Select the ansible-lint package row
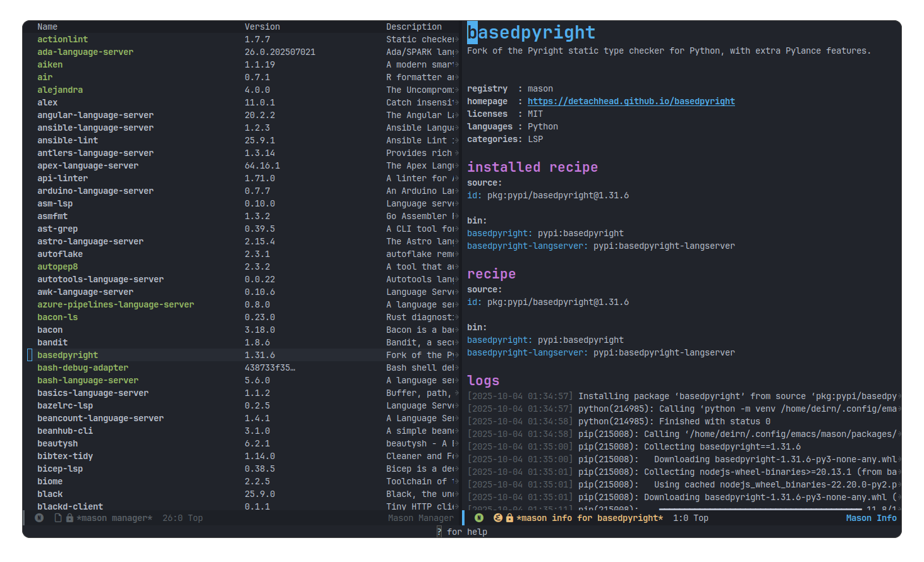 click(243, 140)
